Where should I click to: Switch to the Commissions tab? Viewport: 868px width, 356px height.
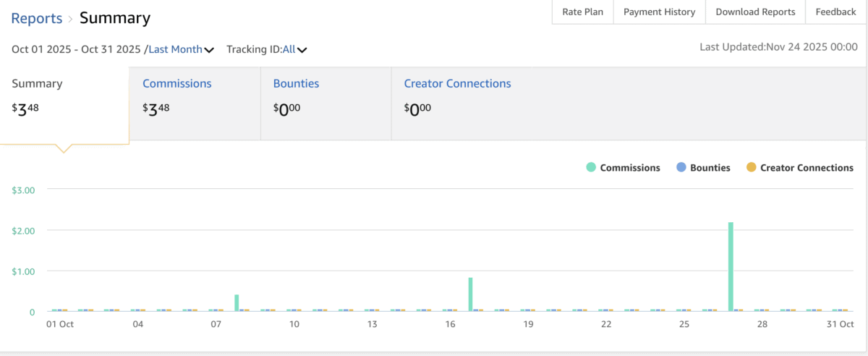(177, 84)
